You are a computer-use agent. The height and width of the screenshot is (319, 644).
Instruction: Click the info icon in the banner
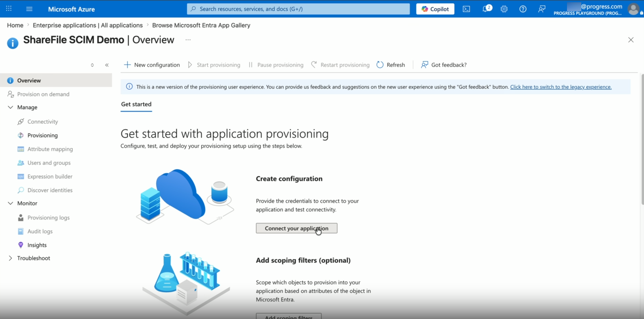[129, 86]
